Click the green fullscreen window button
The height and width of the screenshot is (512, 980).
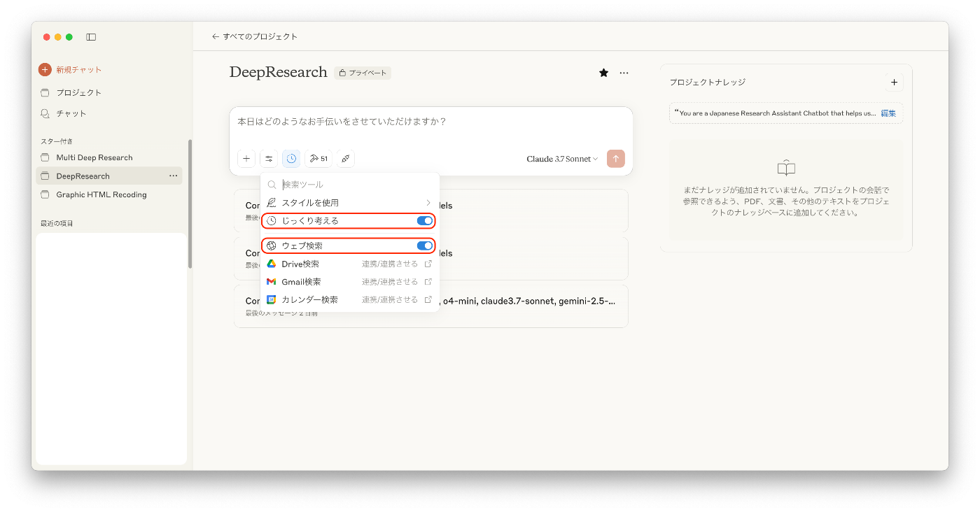pyautogui.click(x=69, y=37)
